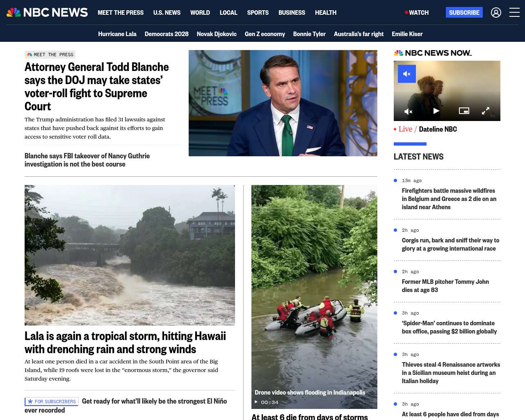Open the Sicilian museum heist story
This screenshot has width=525, height=420.
coord(451,373)
